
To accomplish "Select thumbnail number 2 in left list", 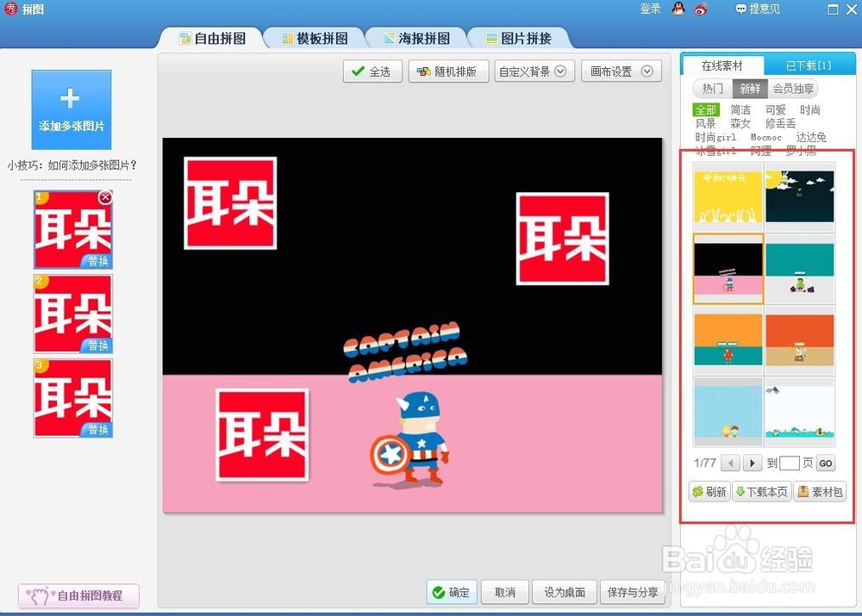I will coord(73,314).
